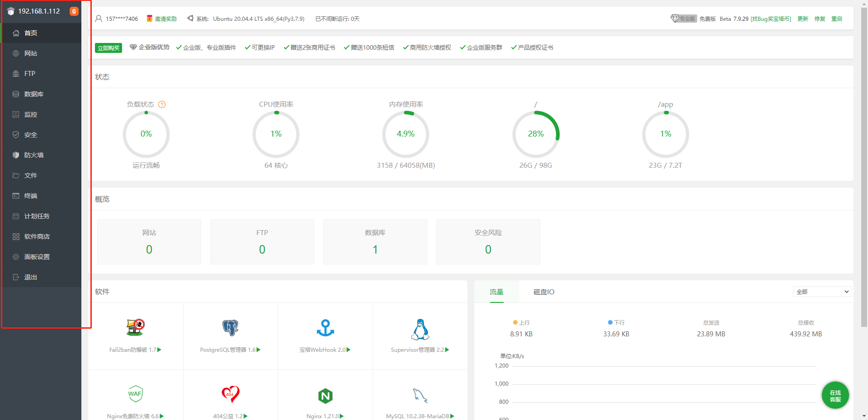Click the 负载状态 0% gauge
The image size is (868, 420).
click(146, 134)
